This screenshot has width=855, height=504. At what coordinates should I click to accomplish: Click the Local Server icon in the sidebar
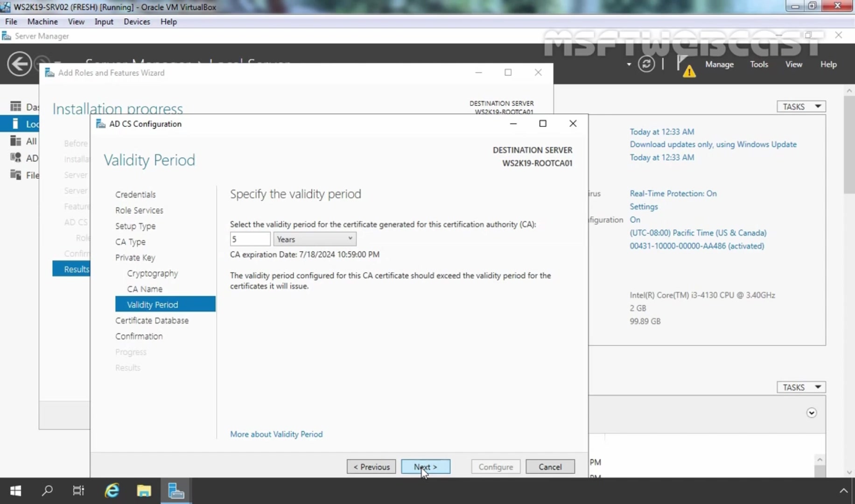click(x=16, y=124)
